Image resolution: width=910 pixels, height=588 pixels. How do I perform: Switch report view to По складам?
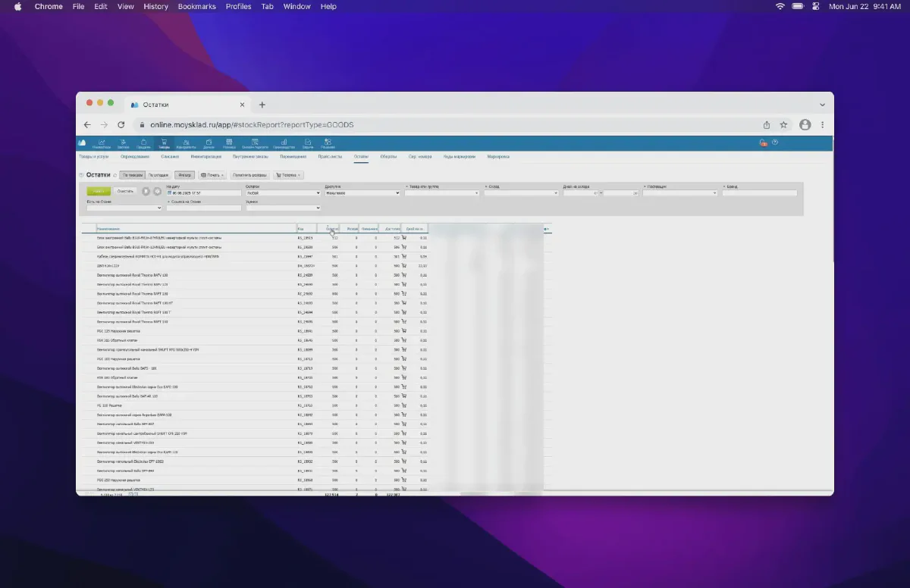tap(158, 175)
